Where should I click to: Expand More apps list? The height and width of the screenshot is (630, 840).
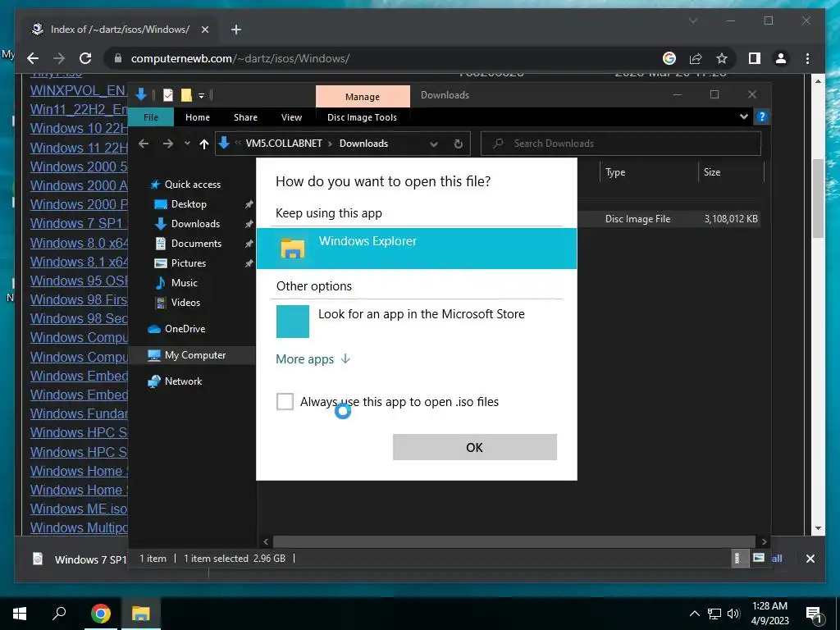pyautogui.click(x=313, y=359)
